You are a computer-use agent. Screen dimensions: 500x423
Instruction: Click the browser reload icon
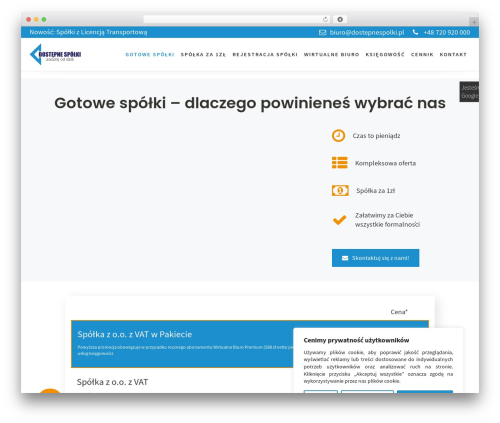tap(325, 19)
